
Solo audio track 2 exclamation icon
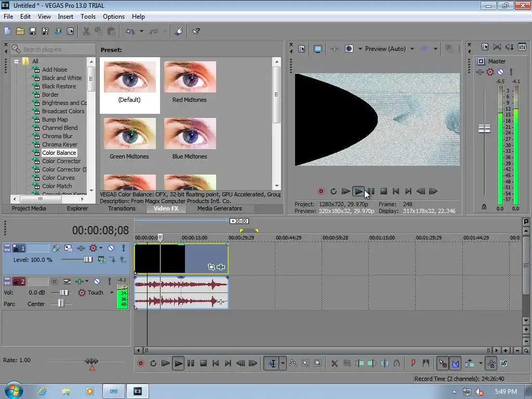click(x=109, y=281)
